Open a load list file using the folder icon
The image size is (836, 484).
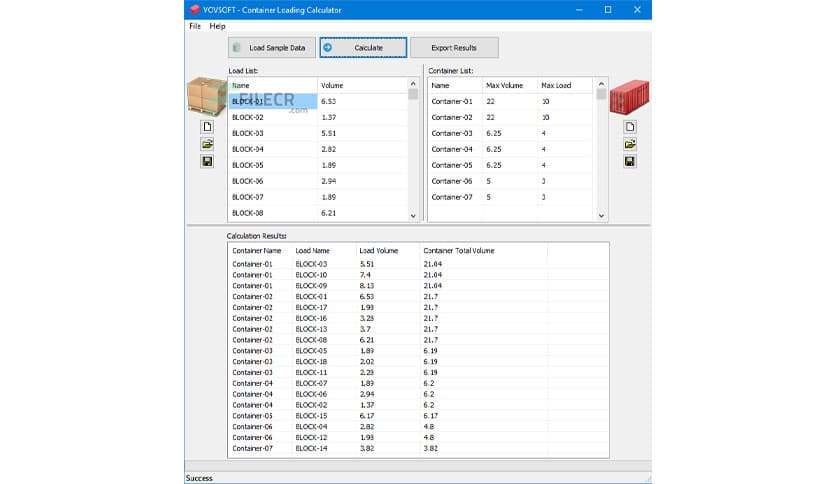[x=207, y=144]
